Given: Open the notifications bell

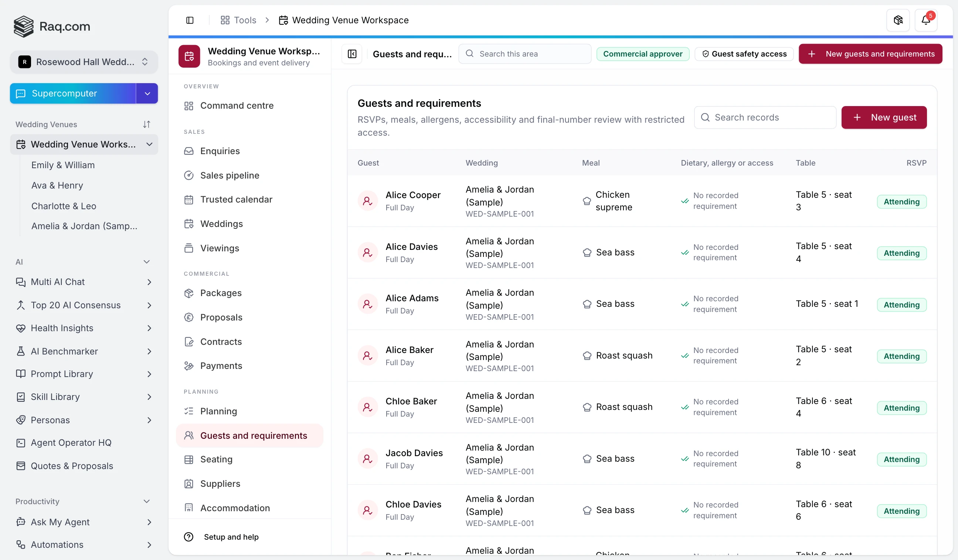Looking at the screenshot, I should [925, 20].
